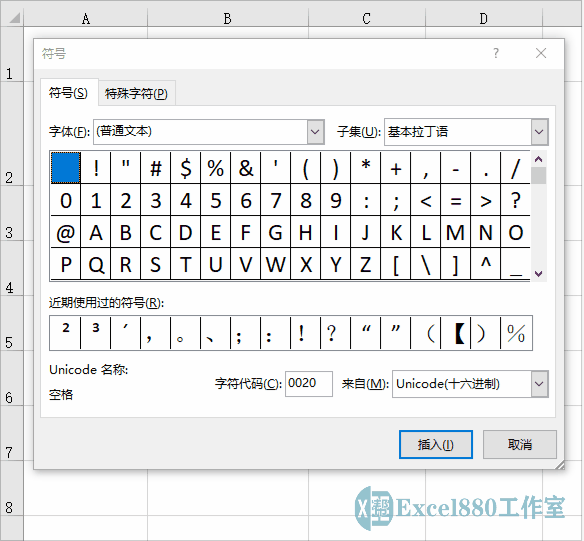This screenshot has width=584, height=541.
Task: Click row 1 header in worksheet
Action: (11, 54)
